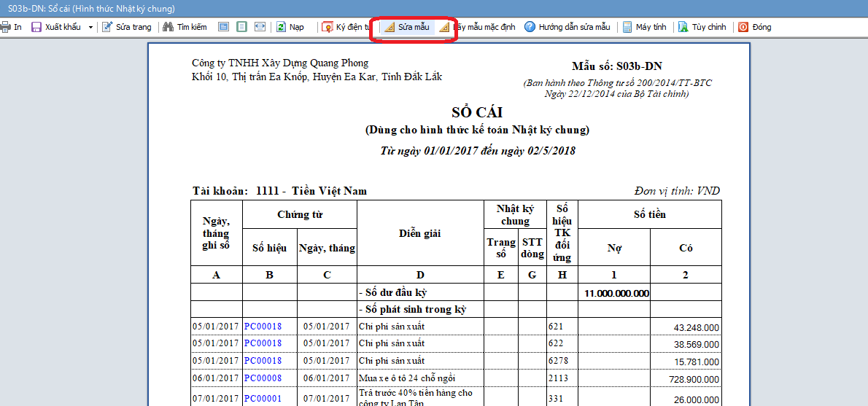868x406 pixels.
Task: Click the Sửa trang toolbar label
Action: coord(133,26)
